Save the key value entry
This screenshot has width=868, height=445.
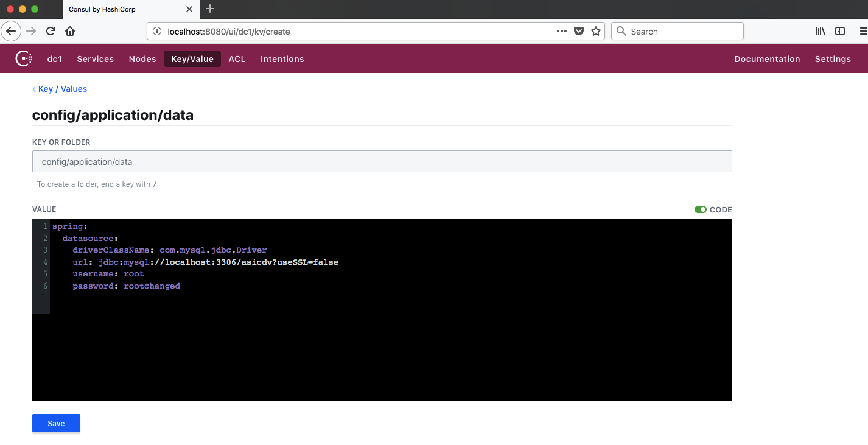pos(56,424)
